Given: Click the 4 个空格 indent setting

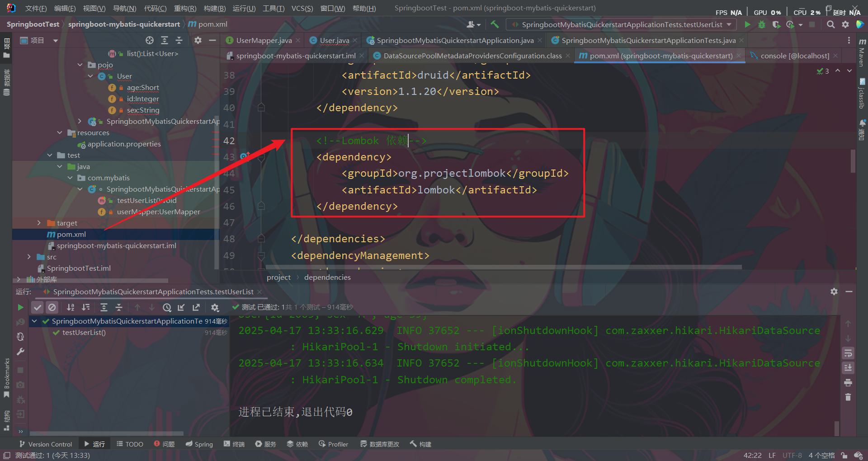Looking at the screenshot, I should point(821,455).
